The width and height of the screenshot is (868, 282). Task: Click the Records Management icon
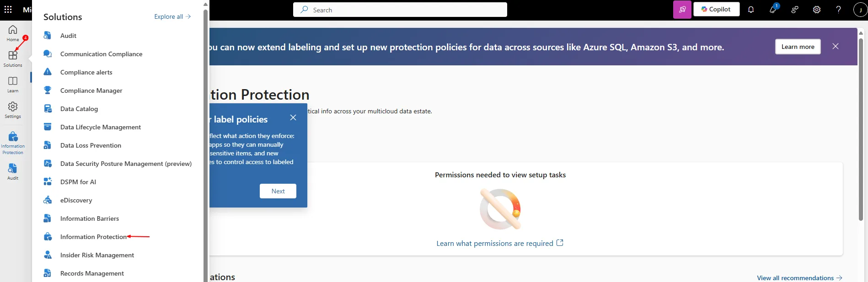(x=48, y=273)
